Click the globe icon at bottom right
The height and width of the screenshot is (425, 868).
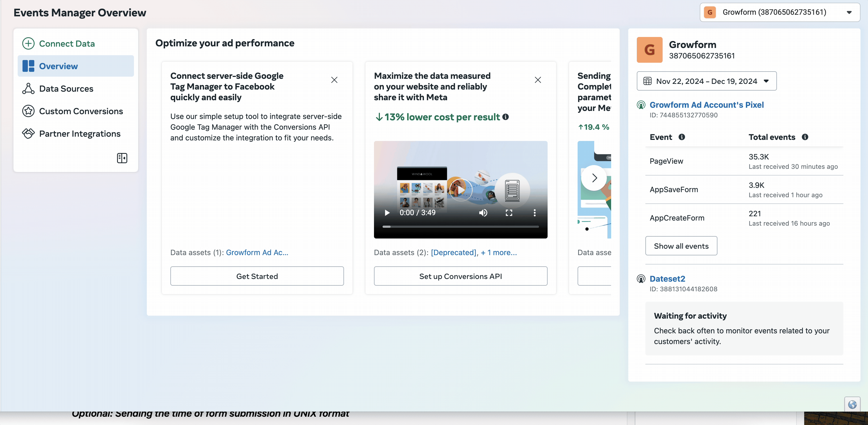[852, 404]
